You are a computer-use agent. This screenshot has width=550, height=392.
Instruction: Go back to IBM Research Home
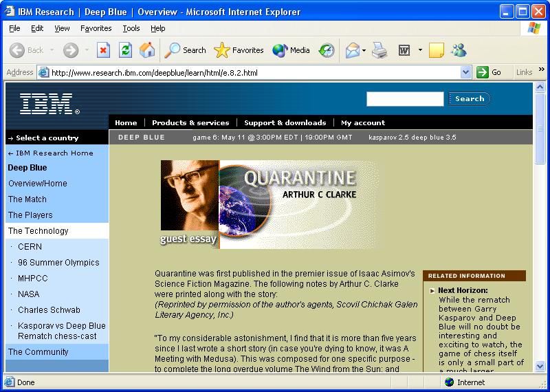(x=50, y=153)
